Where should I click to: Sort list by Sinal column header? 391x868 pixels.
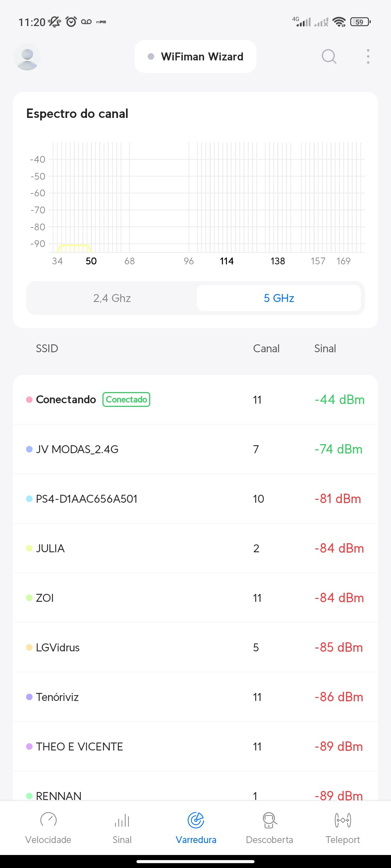pos(325,348)
